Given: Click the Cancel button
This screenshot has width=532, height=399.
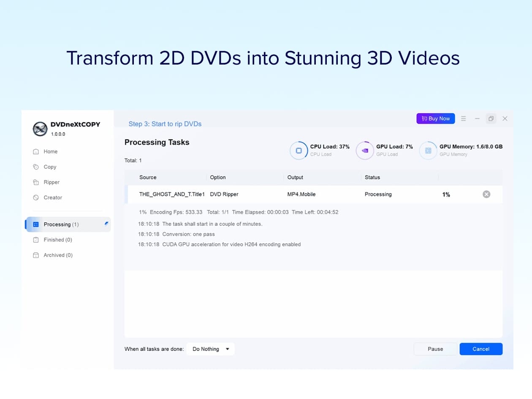Looking at the screenshot, I should [481, 349].
